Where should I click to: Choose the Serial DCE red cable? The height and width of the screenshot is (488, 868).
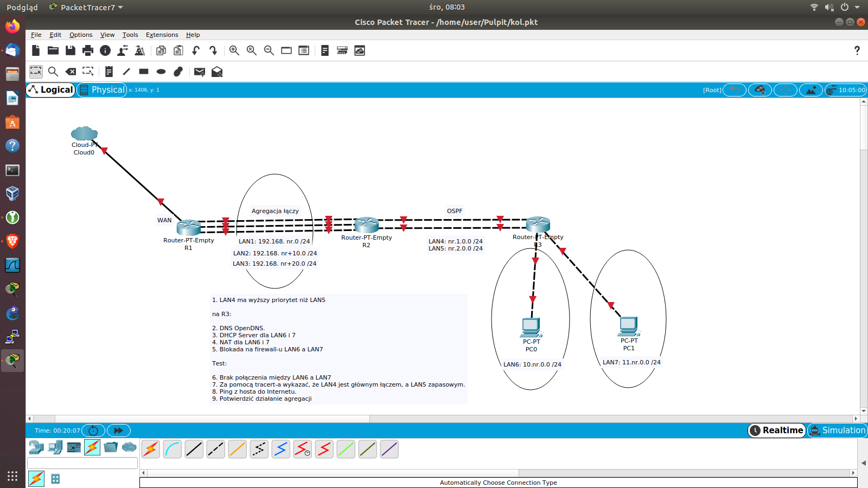[x=302, y=449]
